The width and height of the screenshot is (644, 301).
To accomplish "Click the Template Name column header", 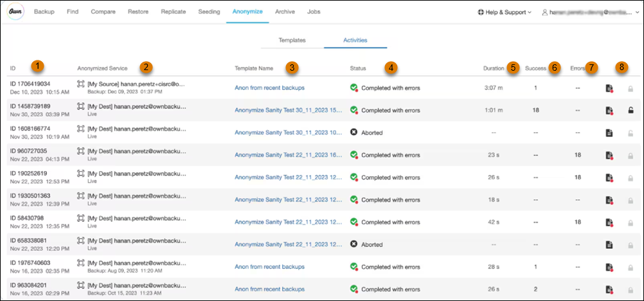I will [x=254, y=68].
